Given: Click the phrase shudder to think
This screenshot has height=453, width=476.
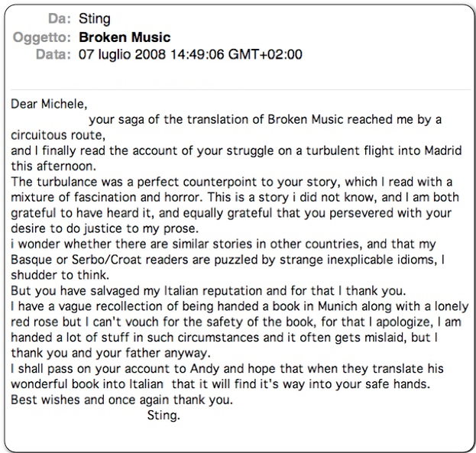Looking at the screenshot, I should (x=60, y=275).
